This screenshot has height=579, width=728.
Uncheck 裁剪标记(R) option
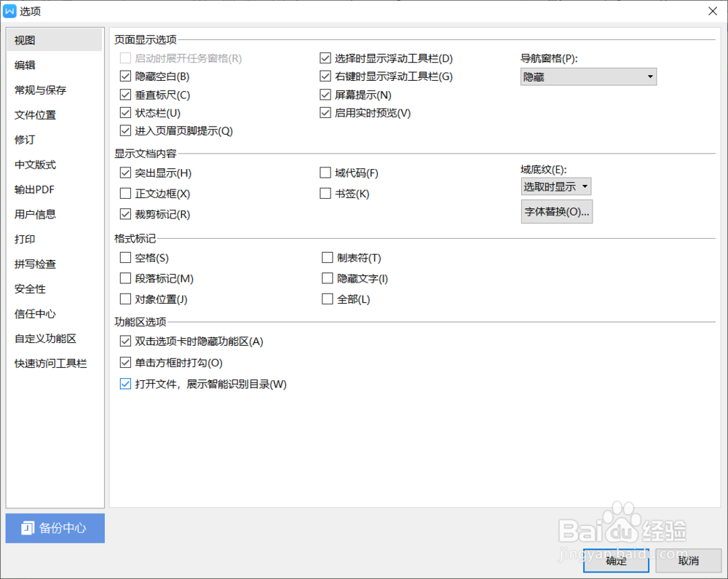click(125, 214)
